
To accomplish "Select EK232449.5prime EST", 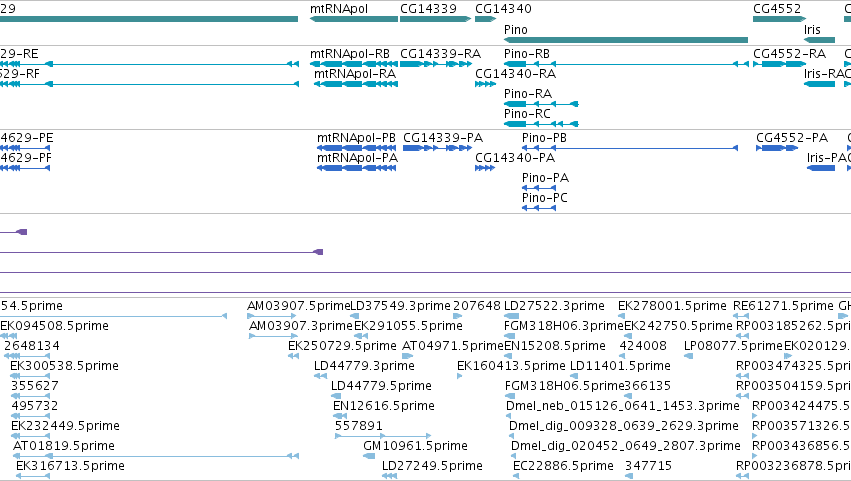I will coord(31,436).
